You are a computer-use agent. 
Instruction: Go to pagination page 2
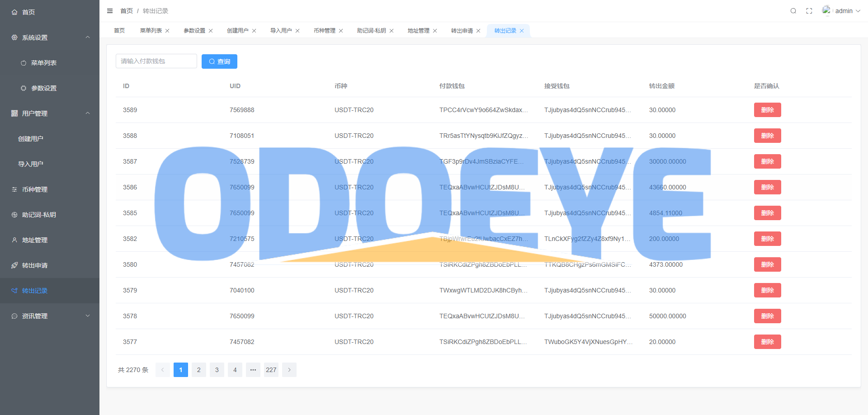199,370
